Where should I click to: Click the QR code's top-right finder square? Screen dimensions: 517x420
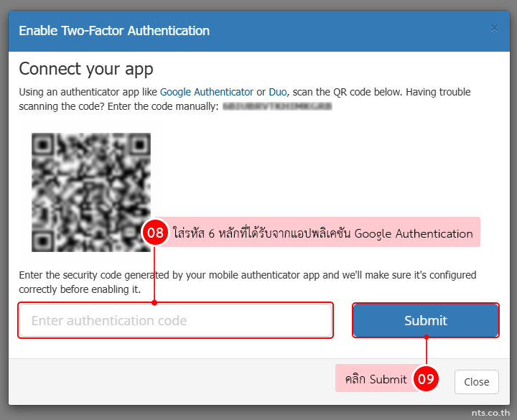point(139,144)
